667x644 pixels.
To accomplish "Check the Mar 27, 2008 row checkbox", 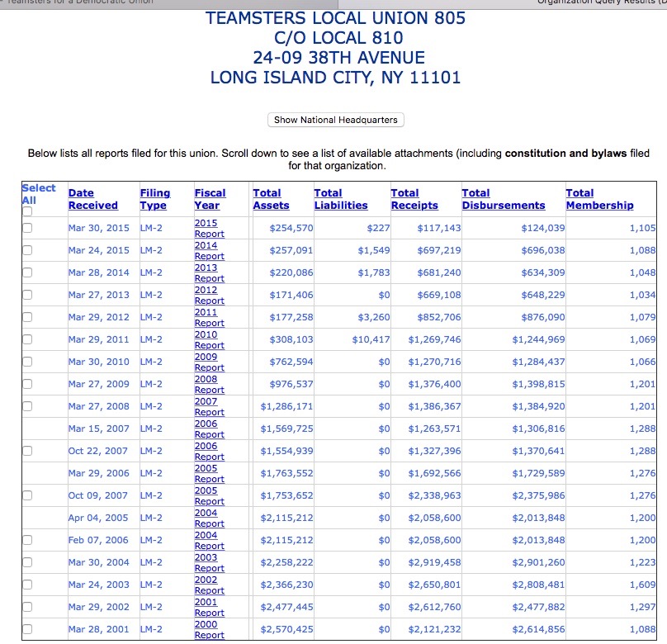I will (27, 406).
